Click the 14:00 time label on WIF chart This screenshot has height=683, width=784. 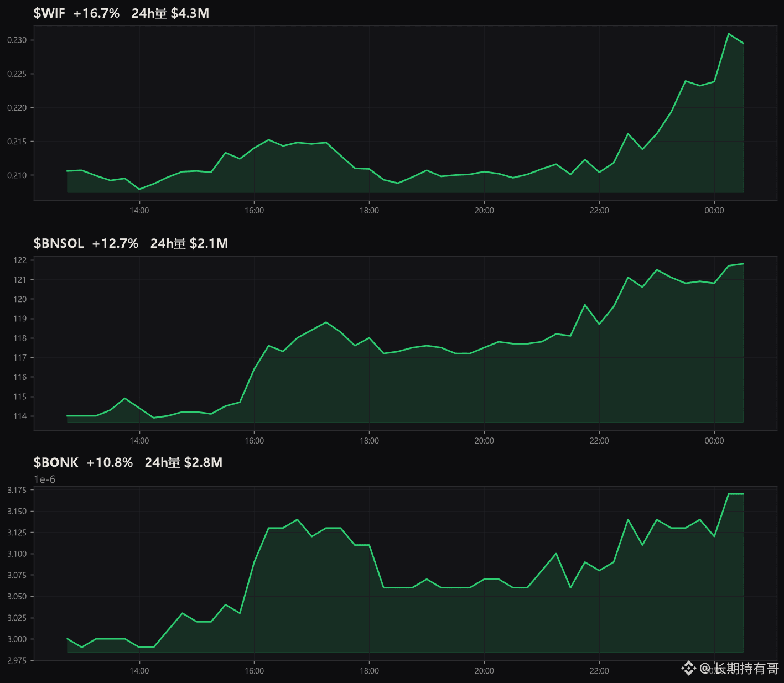tap(139, 211)
